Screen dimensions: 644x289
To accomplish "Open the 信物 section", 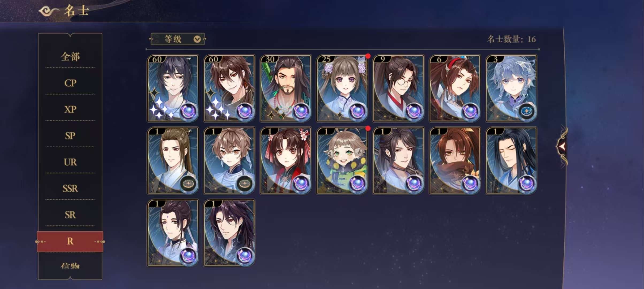I will point(70,266).
